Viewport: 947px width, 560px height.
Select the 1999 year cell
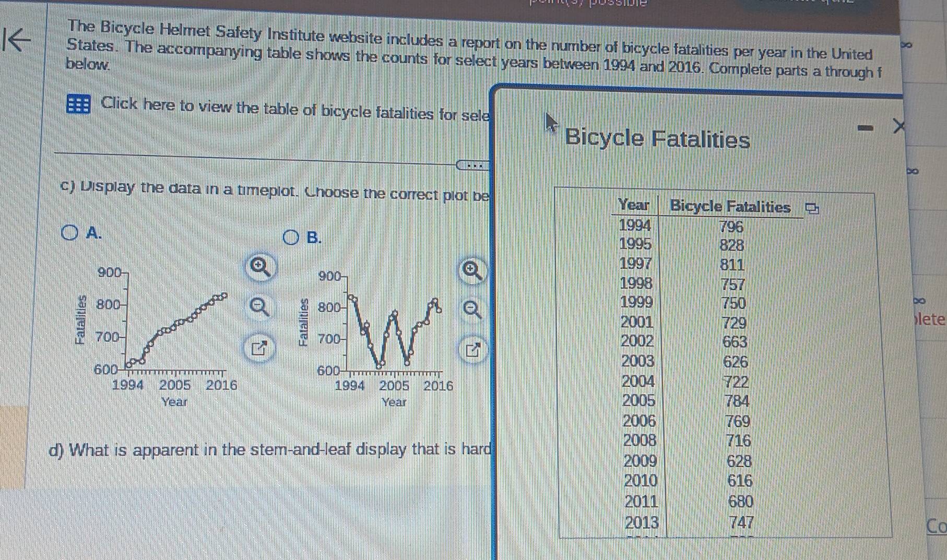pos(637,302)
